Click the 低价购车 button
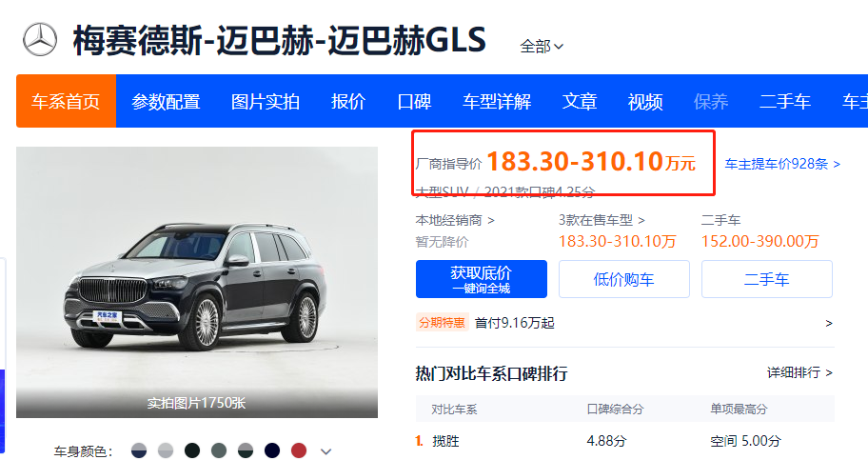868x460 pixels. tap(624, 279)
